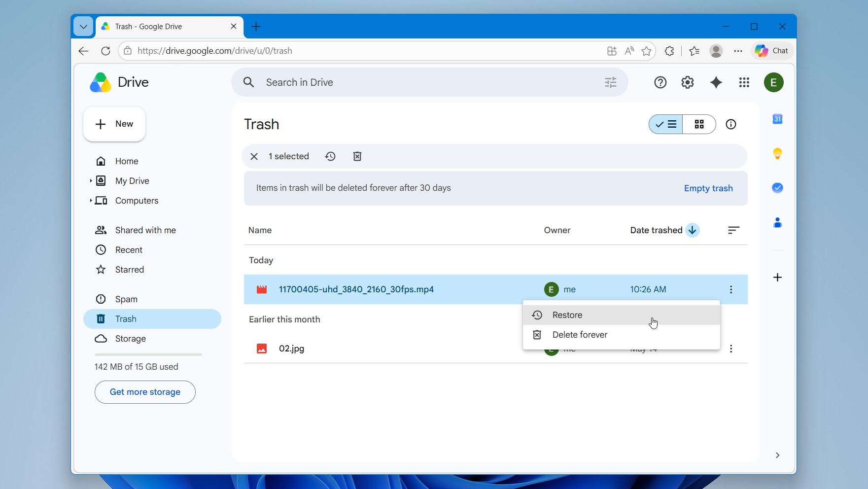Switch to list layout view
868x489 pixels.
point(666,124)
